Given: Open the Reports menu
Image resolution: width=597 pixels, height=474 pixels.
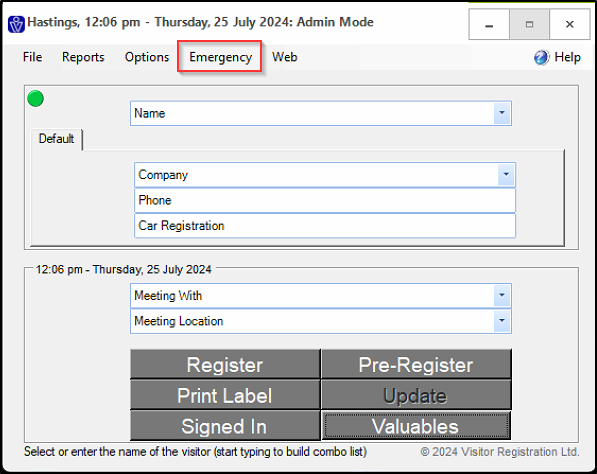Looking at the screenshot, I should coord(83,57).
